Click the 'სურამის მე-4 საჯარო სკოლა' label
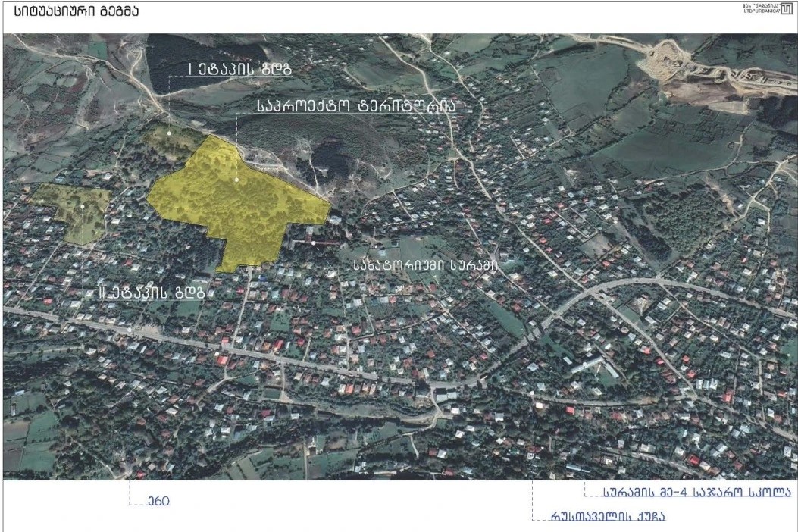 click(696, 493)
